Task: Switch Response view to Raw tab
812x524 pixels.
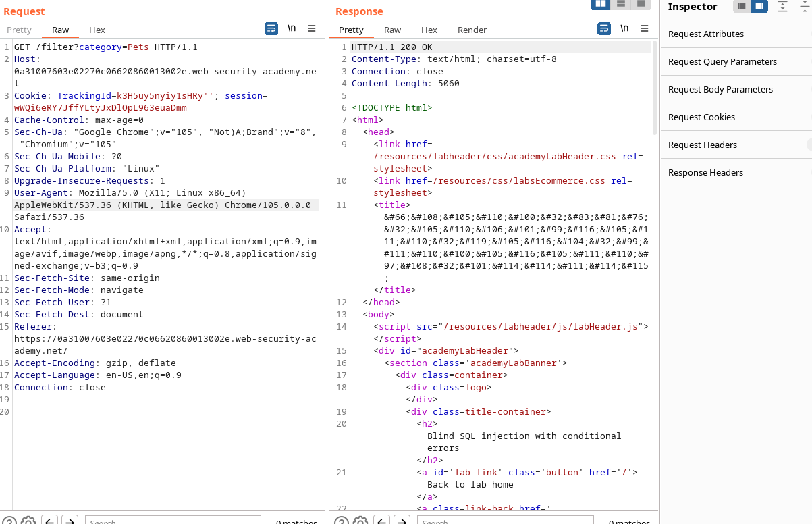Action: [x=393, y=30]
